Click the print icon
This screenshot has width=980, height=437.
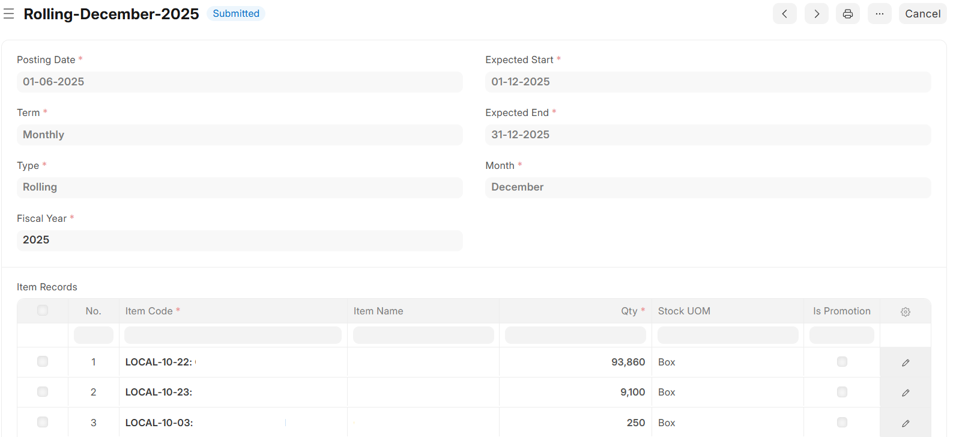(x=847, y=14)
